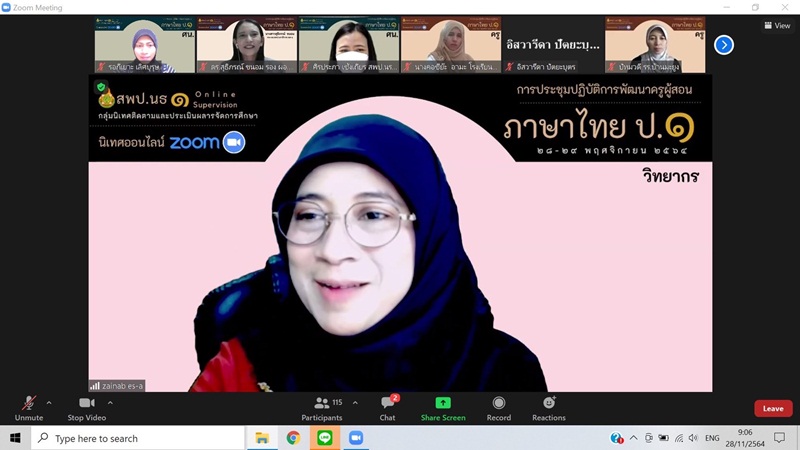Expand video options arrow beside Stop Video
Viewport: 800px width, 450px height.
click(110, 403)
